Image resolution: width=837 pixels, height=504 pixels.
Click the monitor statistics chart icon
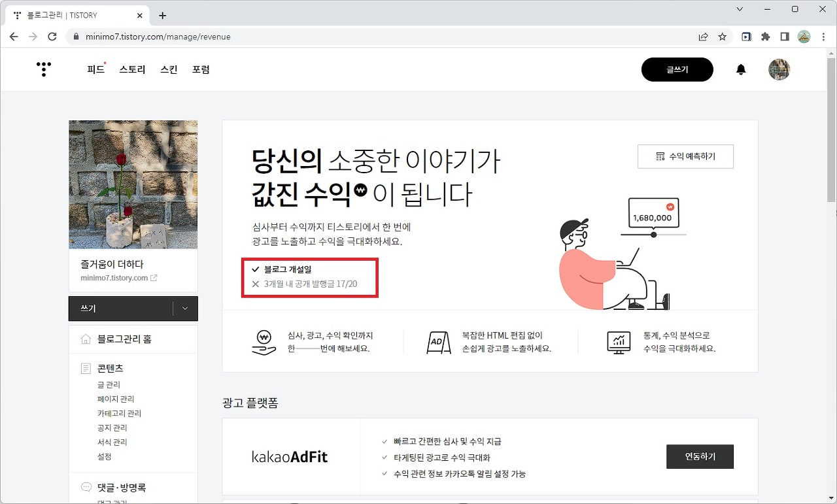coord(619,342)
